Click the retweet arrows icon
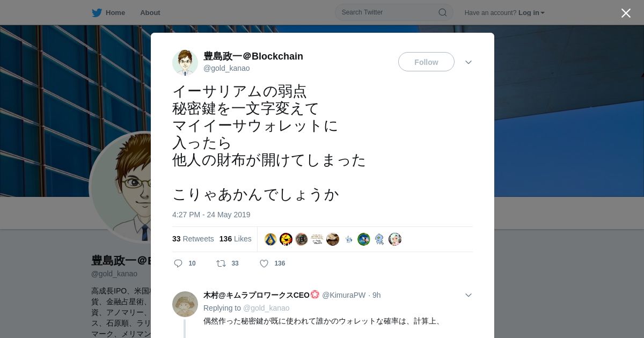Image resolution: width=644 pixels, height=338 pixels. tap(221, 263)
